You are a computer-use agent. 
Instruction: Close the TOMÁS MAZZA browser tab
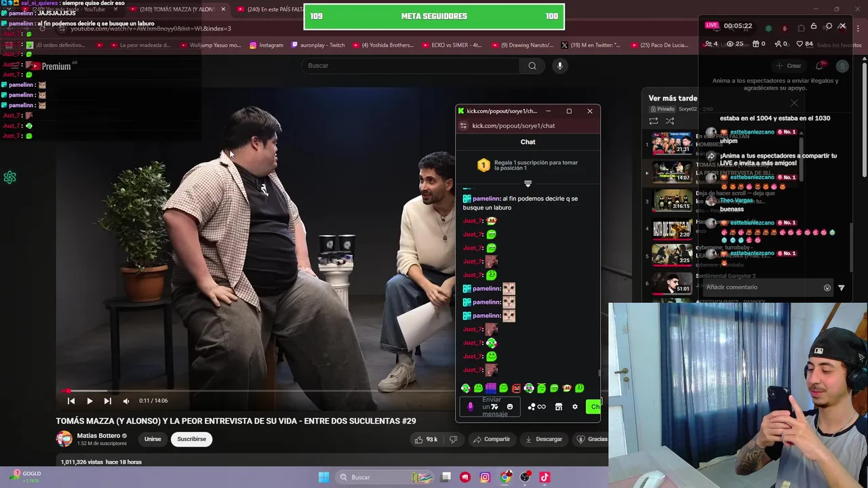223,9
